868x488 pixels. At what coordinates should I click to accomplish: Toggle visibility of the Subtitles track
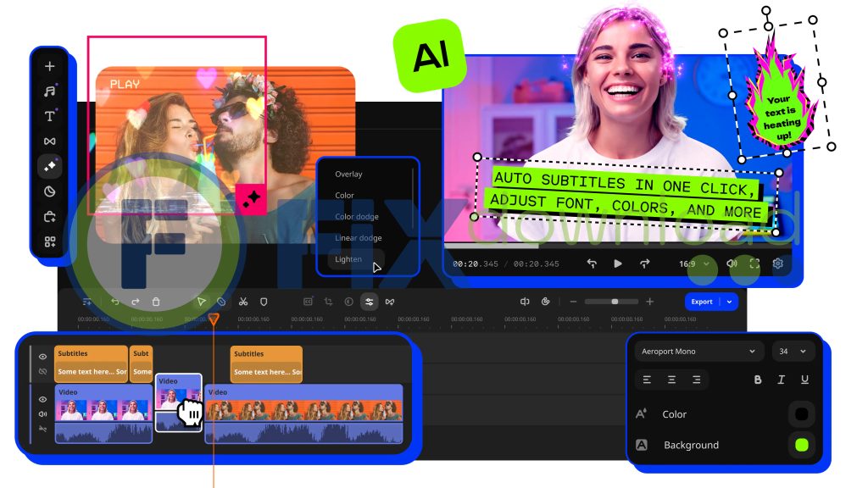42,357
